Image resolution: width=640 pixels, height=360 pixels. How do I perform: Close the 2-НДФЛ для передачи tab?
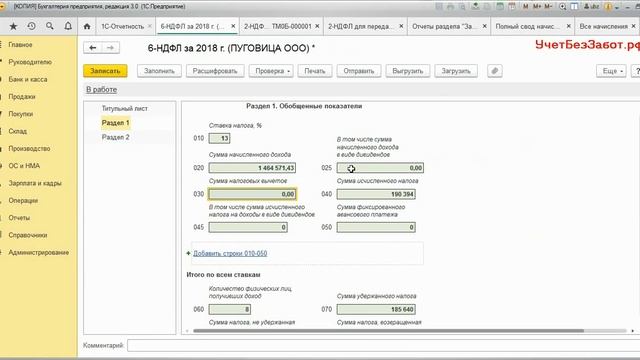click(401, 26)
